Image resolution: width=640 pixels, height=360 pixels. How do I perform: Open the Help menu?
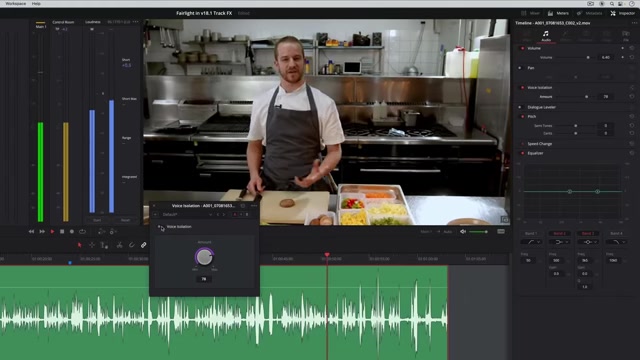pos(36,3)
